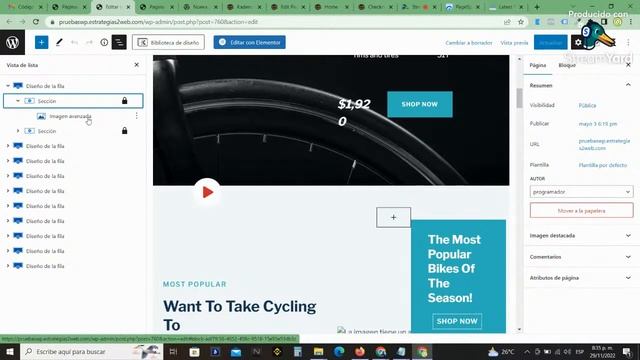Screen dimensions: 640x360
Task: Click Mover a la papelera button
Action: (x=581, y=211)
